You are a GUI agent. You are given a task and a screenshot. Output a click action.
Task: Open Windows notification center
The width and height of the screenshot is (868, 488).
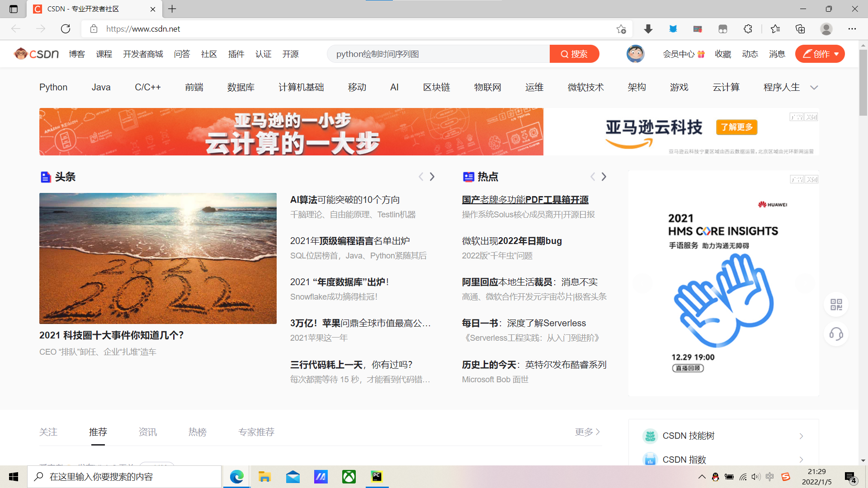[x=850, y=477]
